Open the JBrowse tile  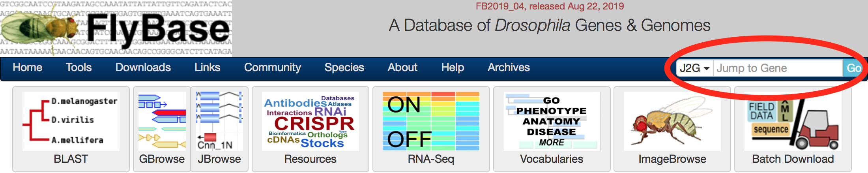pos(219,129)
